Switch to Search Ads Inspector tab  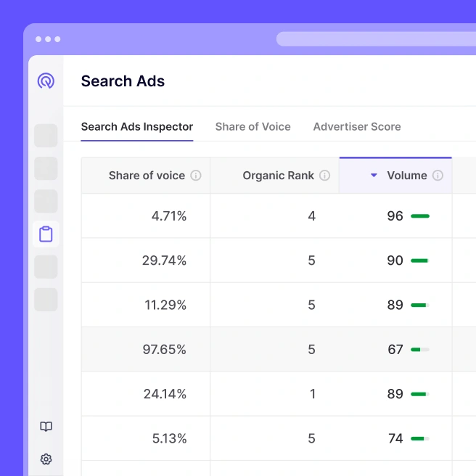[x=137, y=127]
